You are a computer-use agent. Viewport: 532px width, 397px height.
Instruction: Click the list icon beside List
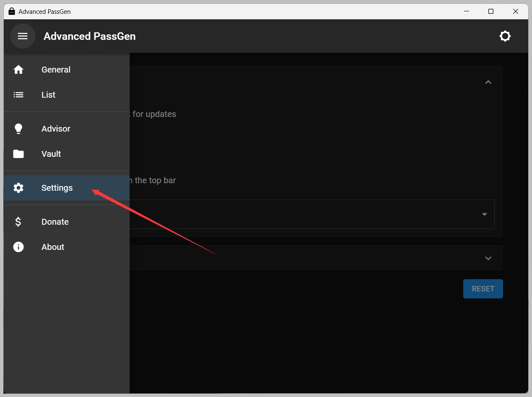tap(18, 95)
